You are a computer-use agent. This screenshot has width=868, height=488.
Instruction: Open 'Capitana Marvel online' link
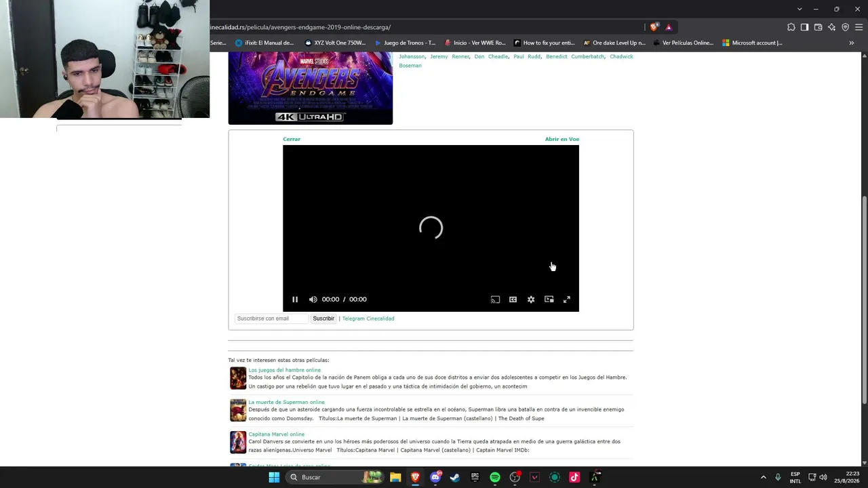pos(277,434)
